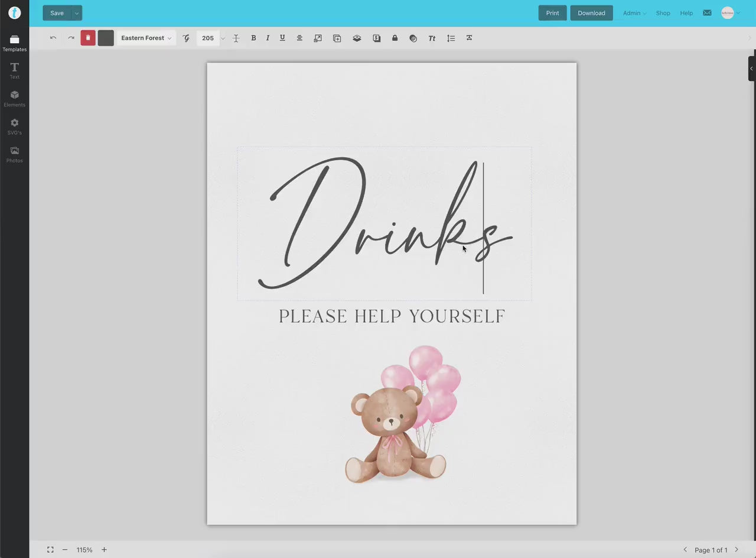Go to the previous page arrow

[x=685, y=550]
